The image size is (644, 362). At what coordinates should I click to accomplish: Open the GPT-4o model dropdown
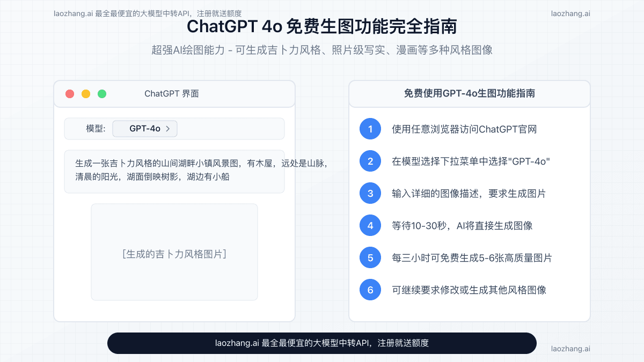click(144, 129)
